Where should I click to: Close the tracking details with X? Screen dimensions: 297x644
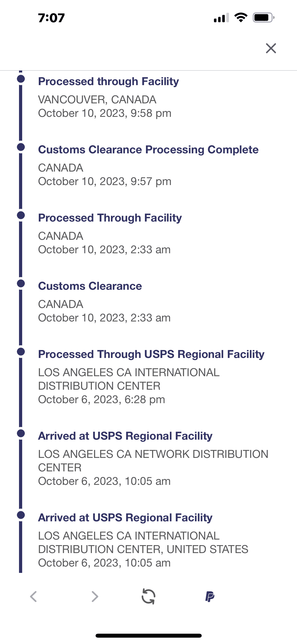[271, 48]
